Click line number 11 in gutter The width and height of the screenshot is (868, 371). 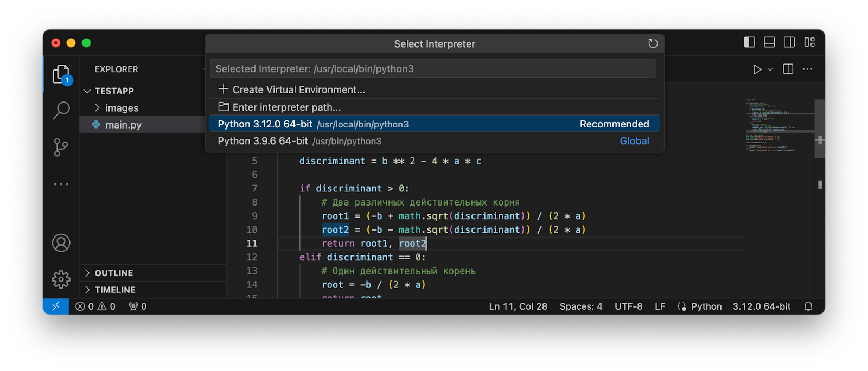(252, 244)
